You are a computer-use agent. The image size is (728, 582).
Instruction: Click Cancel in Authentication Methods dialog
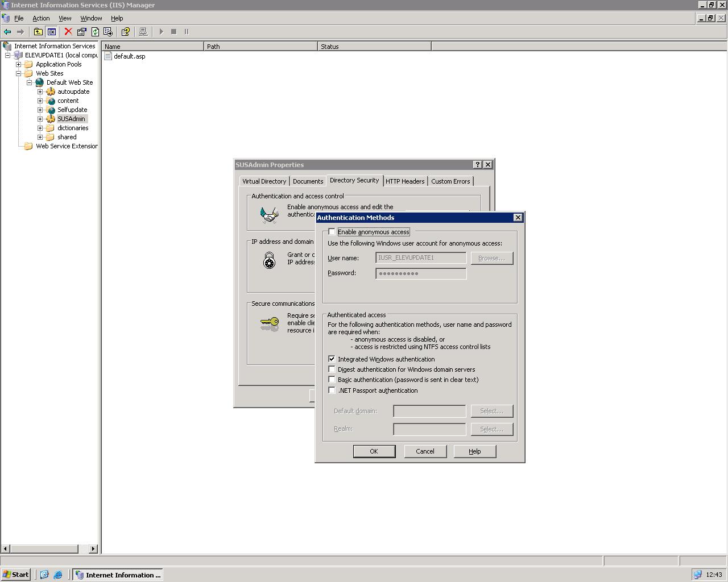click(x=425, y=451)
